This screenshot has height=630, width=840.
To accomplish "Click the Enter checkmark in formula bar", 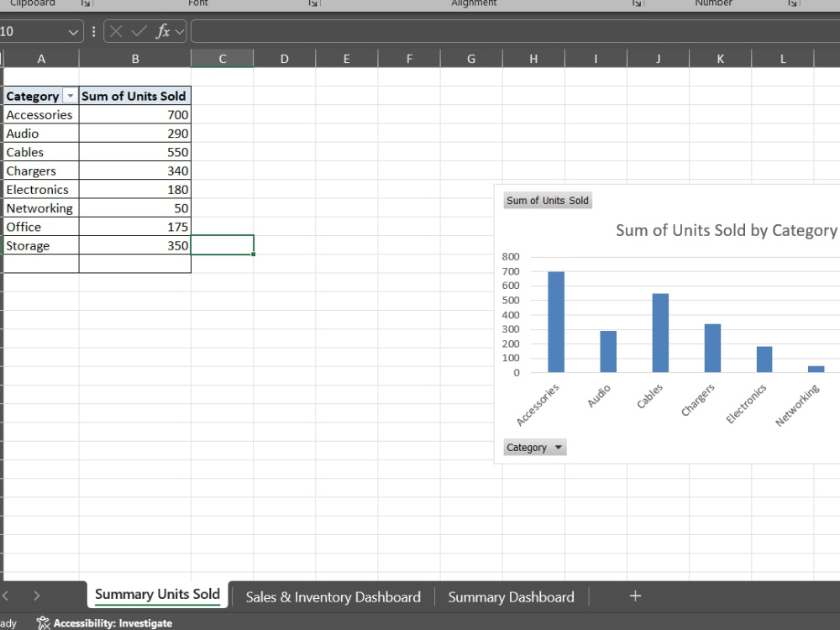I will tap(139, 32).
